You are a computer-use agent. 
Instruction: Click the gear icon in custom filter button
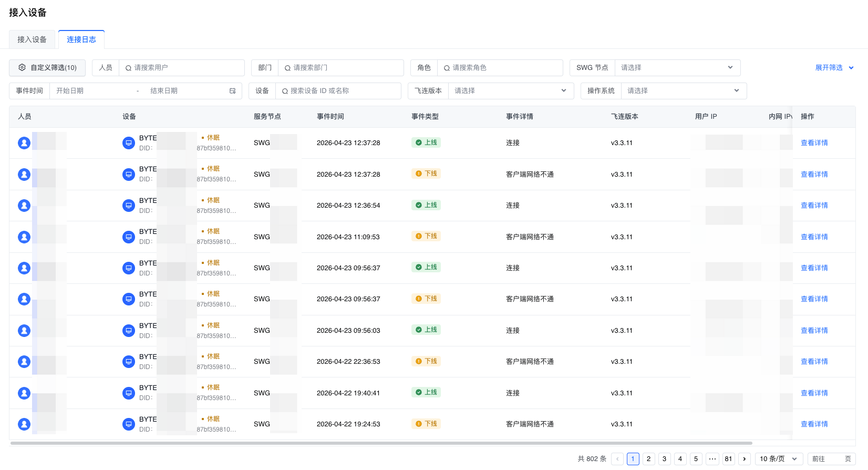click(22, 67)
